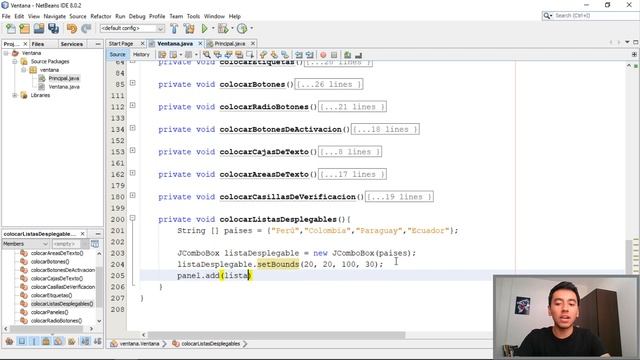
Task: Click the editor horizontal scrollbar
Action: [x=276, y=335]
